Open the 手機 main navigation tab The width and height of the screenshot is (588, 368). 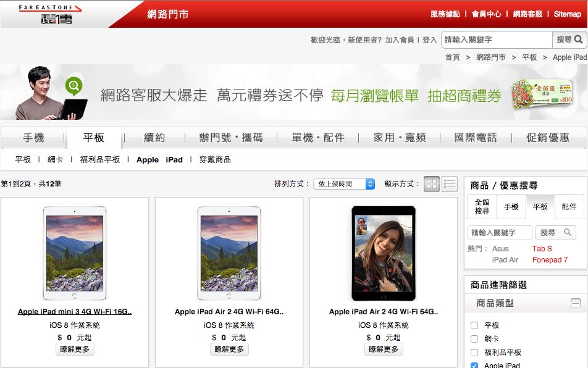[x=33, y=138]
